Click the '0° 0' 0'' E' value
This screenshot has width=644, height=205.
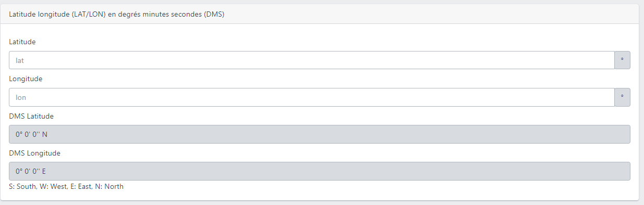click(x=31, y=171)
